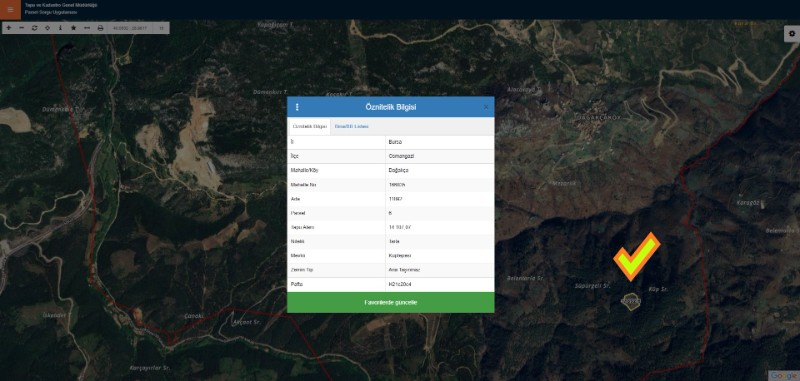Image resolution: width=800 pixels, height=381 pixels.
Task: Open map settings gear icon
Action: [x=792, y=34]
